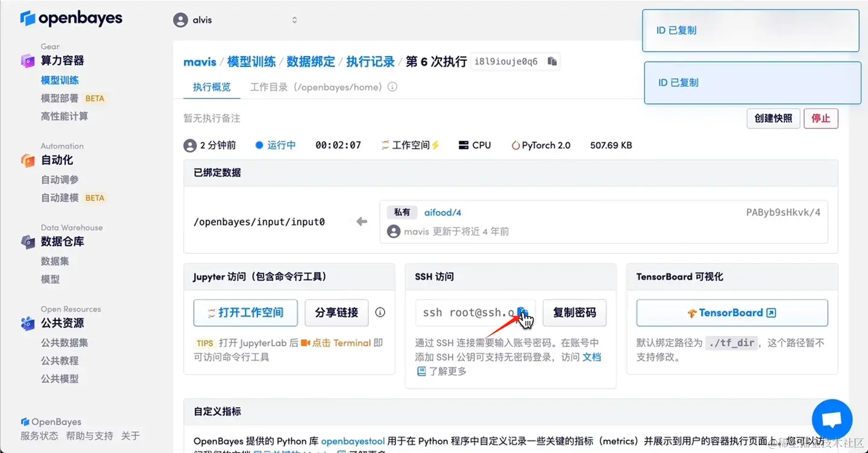Click the 分享链接 button
This screenshot has width=868, height=453.
click(x=336, y=312)
